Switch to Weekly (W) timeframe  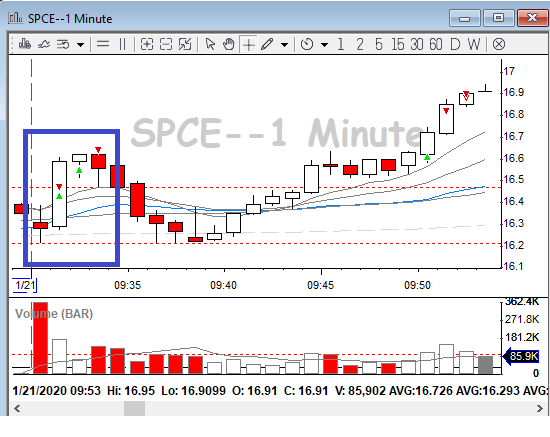tap(474, 45)
